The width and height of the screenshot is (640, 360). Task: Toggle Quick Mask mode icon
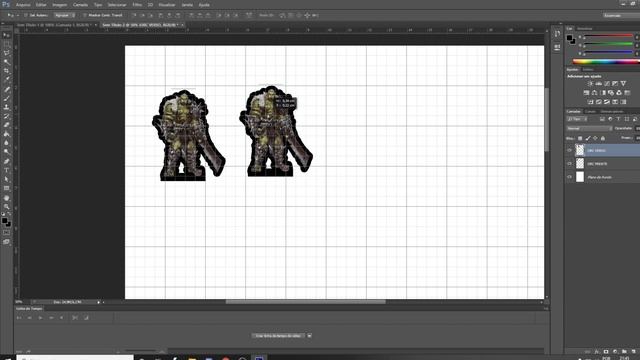(x=7, y=233)
